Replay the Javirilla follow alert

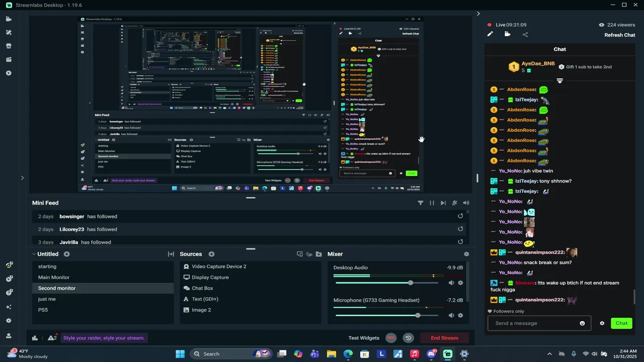pos(460,242)
